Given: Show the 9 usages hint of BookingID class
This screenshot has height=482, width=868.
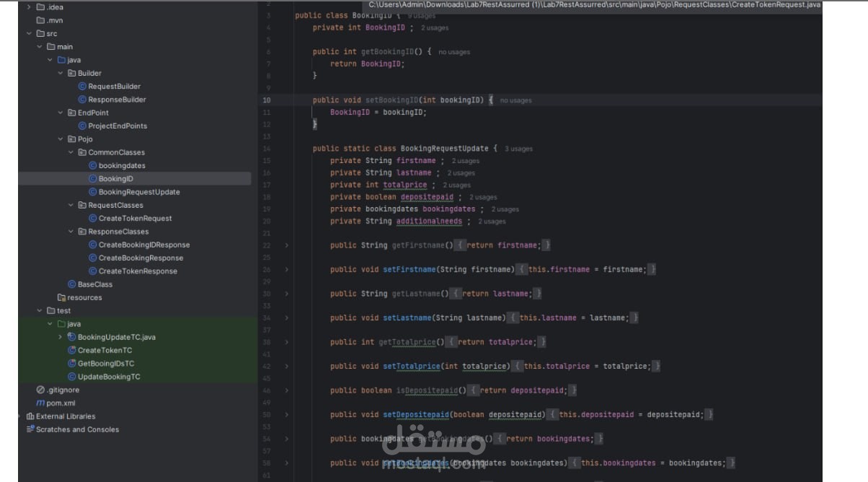Looking at the screenshot, I should [x=422, y=15].
